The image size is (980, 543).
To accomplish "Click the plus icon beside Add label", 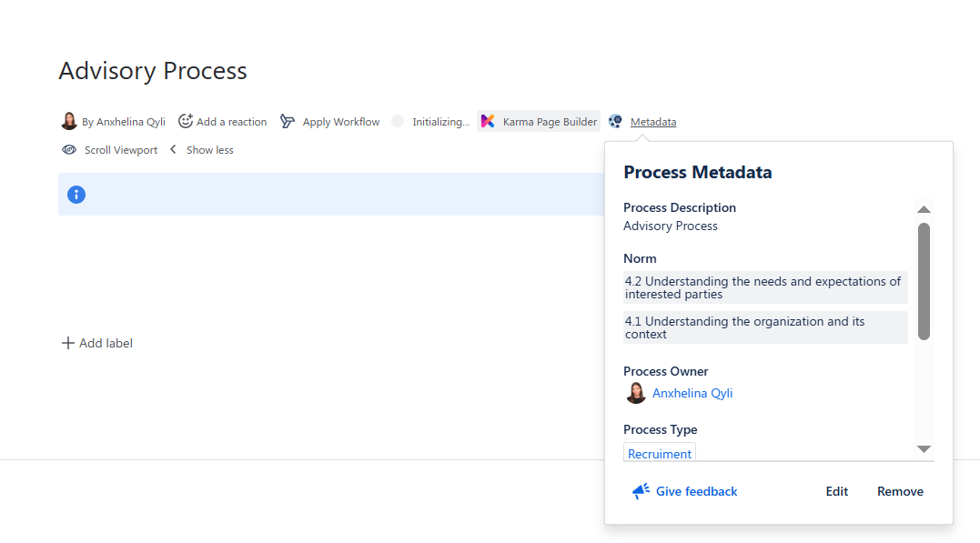I will click(67, 343).
